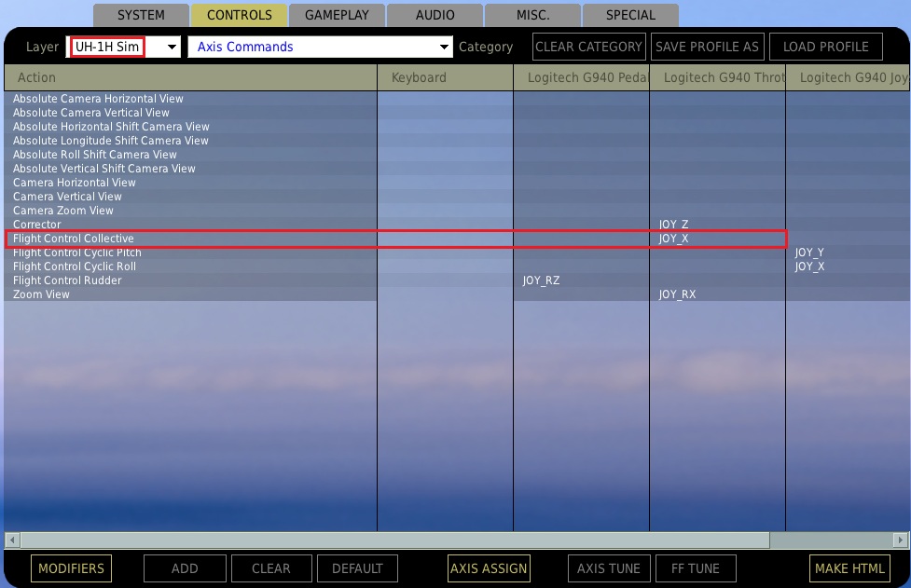Click JOY_X joystick cell for Cyclic Roll

(x=849, y=267)
